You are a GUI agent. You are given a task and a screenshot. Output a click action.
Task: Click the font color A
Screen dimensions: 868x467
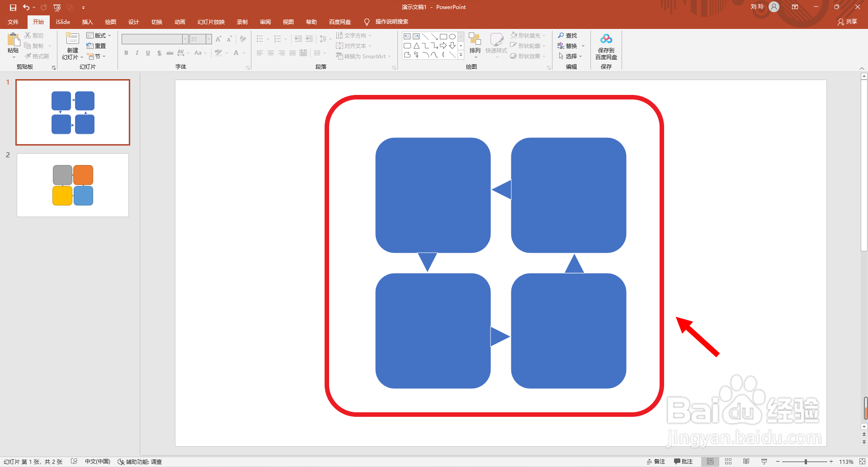coord(236,53)
